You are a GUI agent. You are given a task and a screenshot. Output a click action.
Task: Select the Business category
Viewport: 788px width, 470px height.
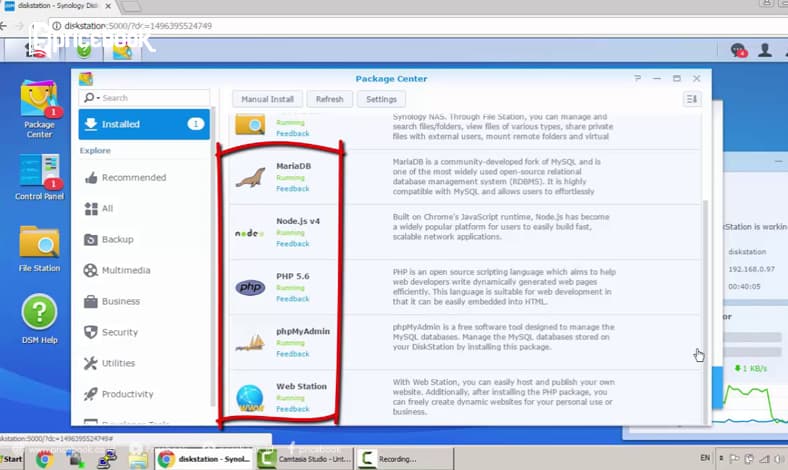click(144, 301)
